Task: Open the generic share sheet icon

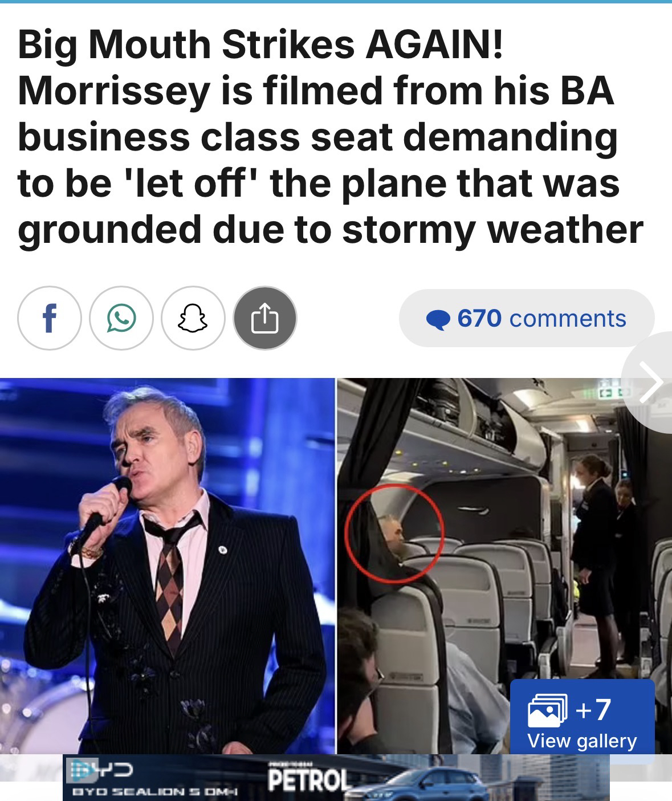Action: point(265,318)
